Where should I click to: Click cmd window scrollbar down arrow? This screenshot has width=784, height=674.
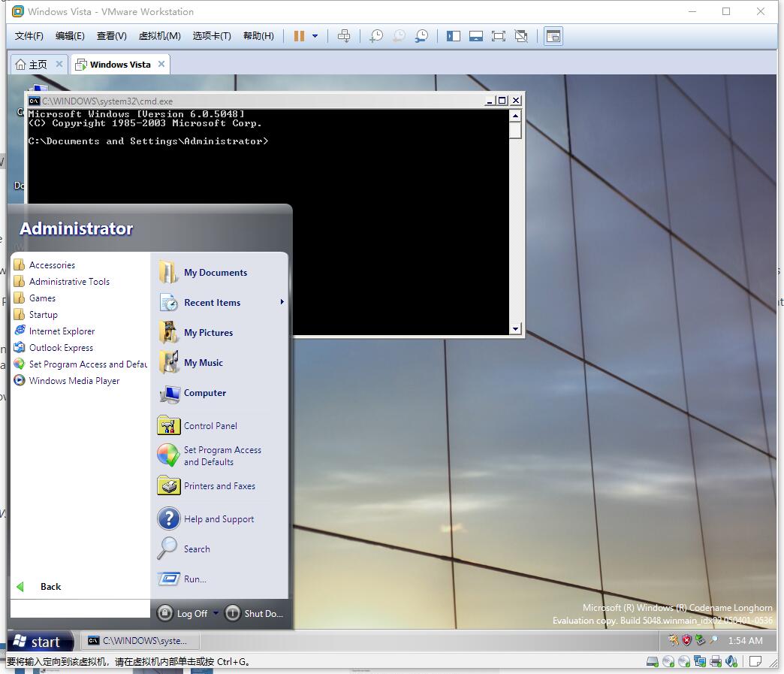(515, 329)
